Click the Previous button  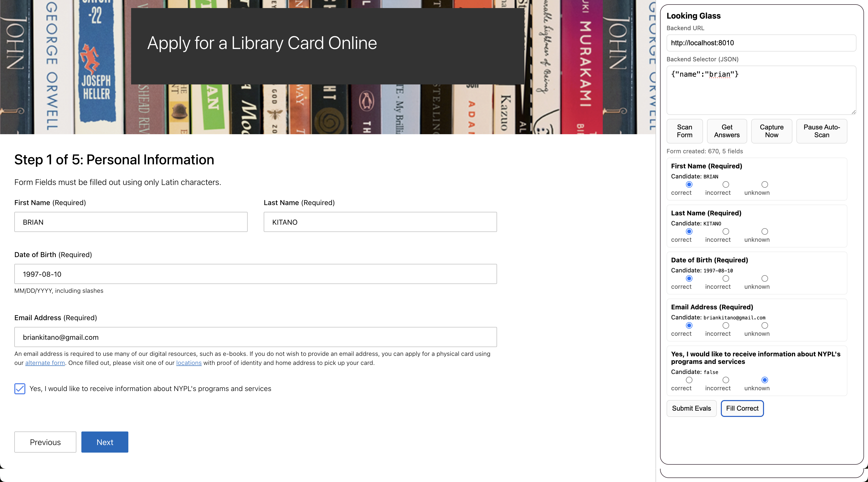point(45,442)
